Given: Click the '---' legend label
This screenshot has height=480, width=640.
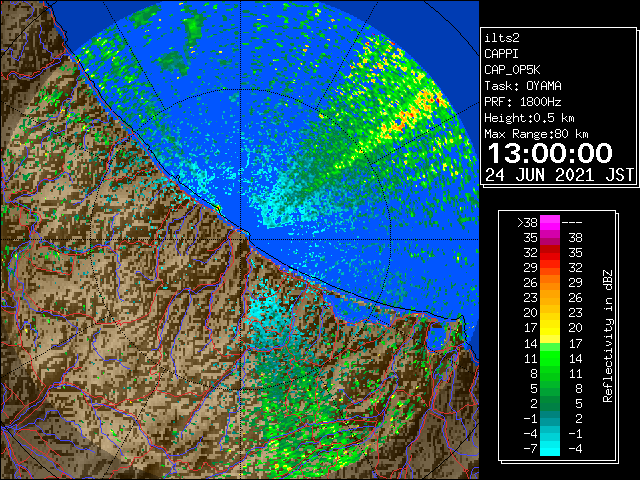Looking at the screenshot, I should [572, 222].
